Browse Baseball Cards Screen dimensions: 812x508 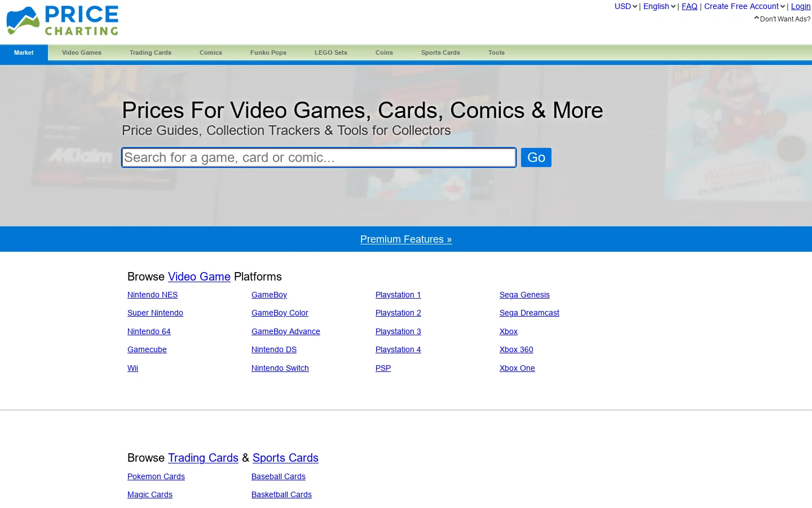pos(279,476)
